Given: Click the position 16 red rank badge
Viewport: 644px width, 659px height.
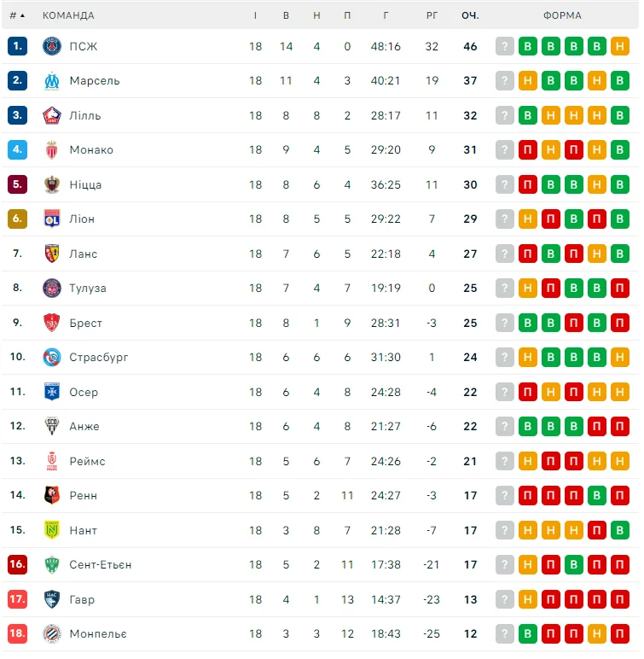Looking at the screenshot, I should pyautogui.click(x=18, y=564).
